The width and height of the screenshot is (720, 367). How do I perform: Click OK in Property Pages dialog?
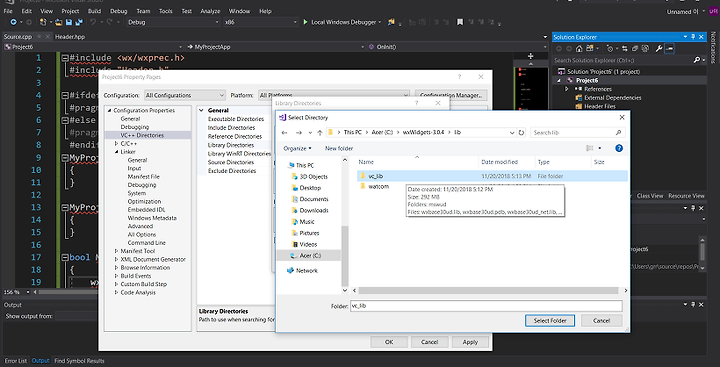point(389,342)
